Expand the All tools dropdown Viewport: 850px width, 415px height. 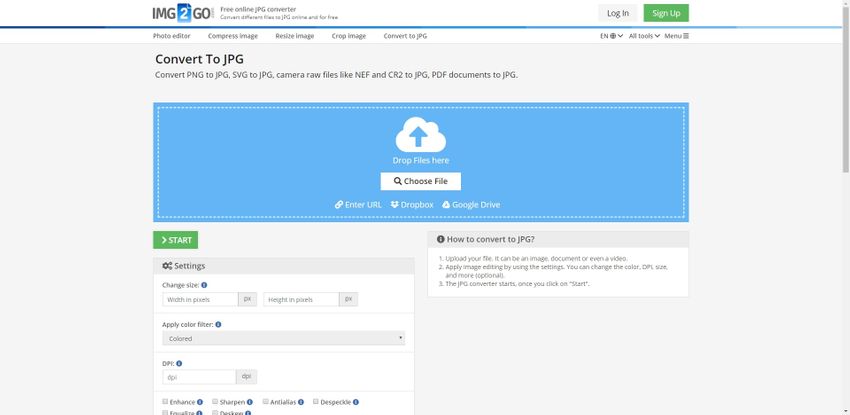645,36
